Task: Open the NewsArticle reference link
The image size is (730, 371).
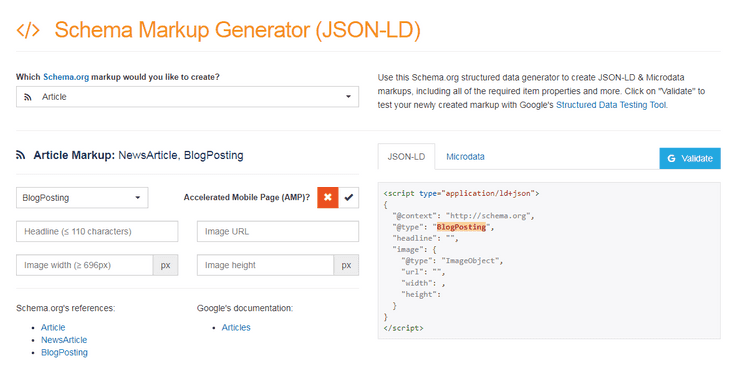Action: [x=64, y=340]
